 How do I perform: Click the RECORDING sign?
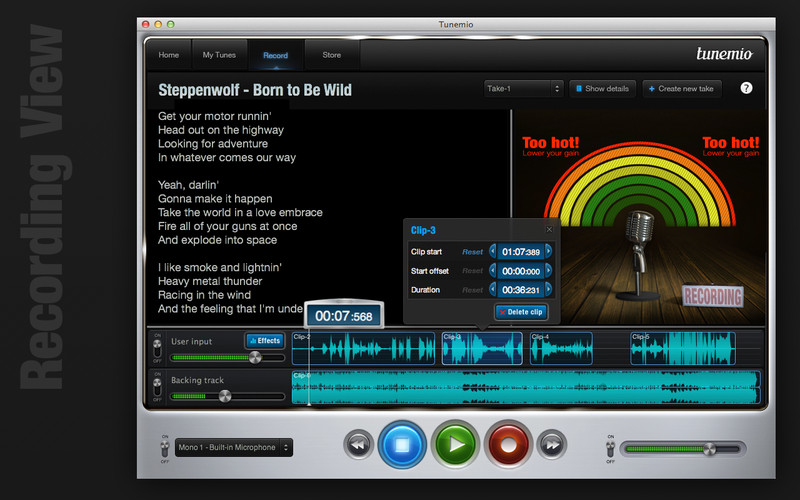713,296
